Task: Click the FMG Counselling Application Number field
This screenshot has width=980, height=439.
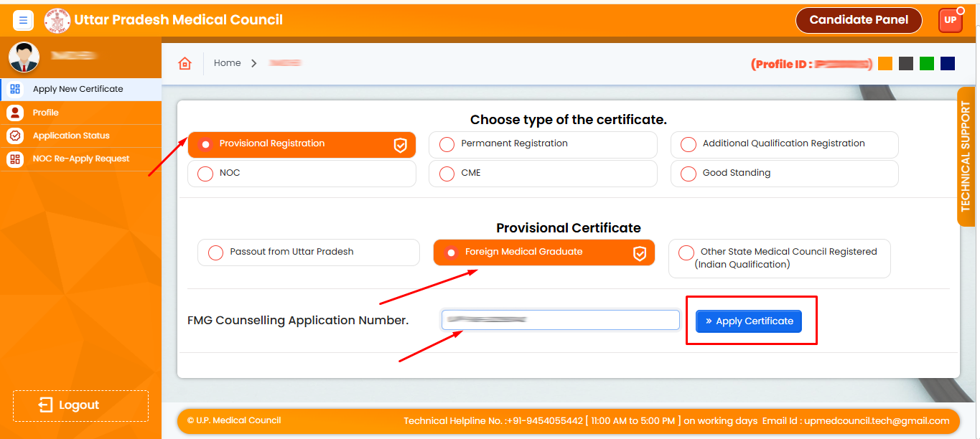Action: [560, 320]
